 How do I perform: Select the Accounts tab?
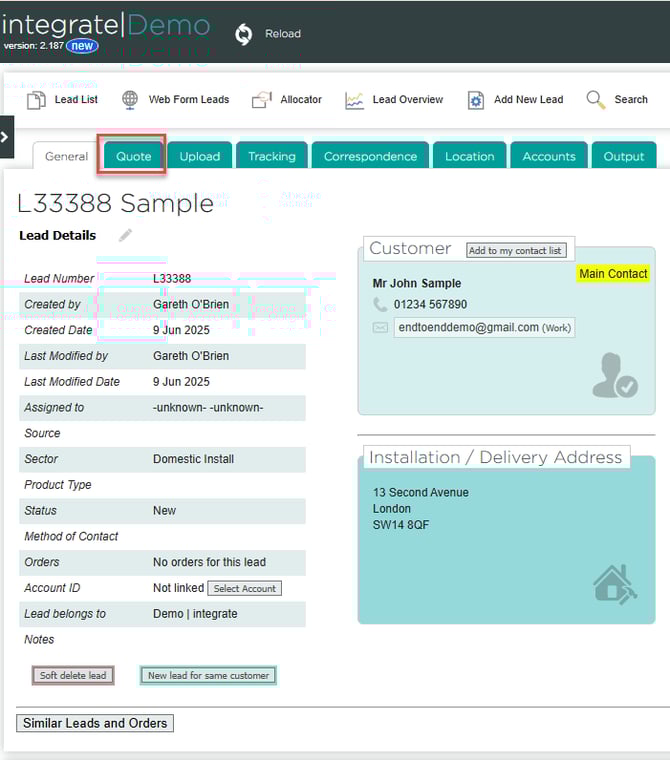point(549,156)
